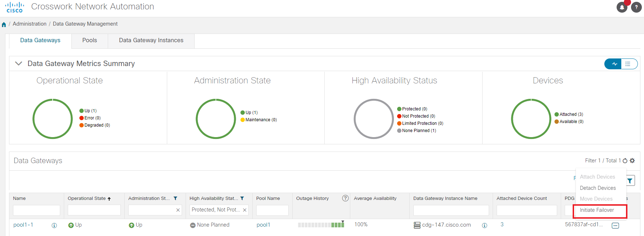644x236 pixels.
Task: Switch to Data Gateway Instances tab
Action: pyautogui.click(x=151, y=40)
